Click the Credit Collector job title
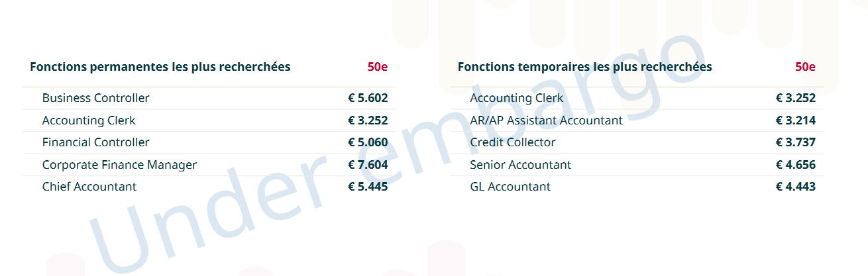This screenshot has height=276, width=868. click(512, 142)
